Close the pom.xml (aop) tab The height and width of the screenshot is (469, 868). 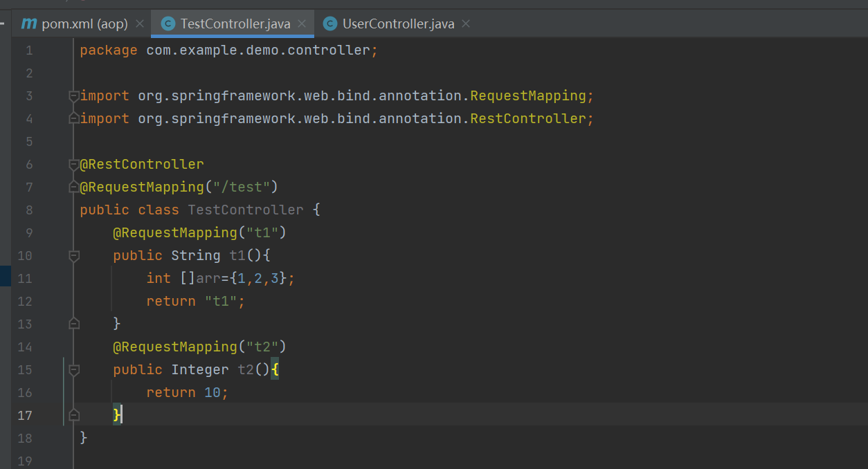coord(140,24)
